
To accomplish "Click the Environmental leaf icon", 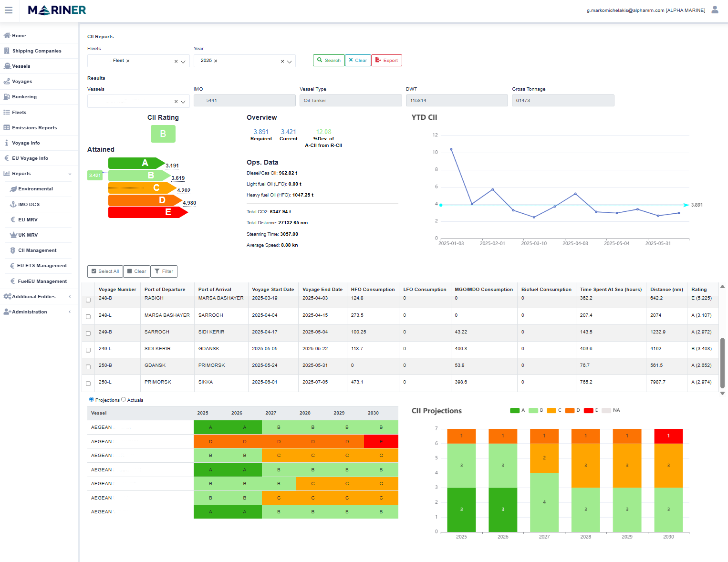I will click(13, 189).
